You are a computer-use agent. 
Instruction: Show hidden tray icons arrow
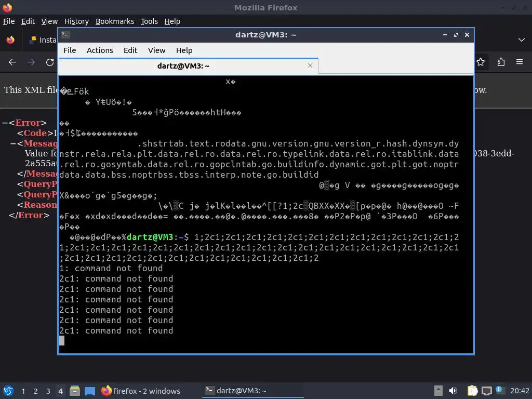click(x=438, y=391)
